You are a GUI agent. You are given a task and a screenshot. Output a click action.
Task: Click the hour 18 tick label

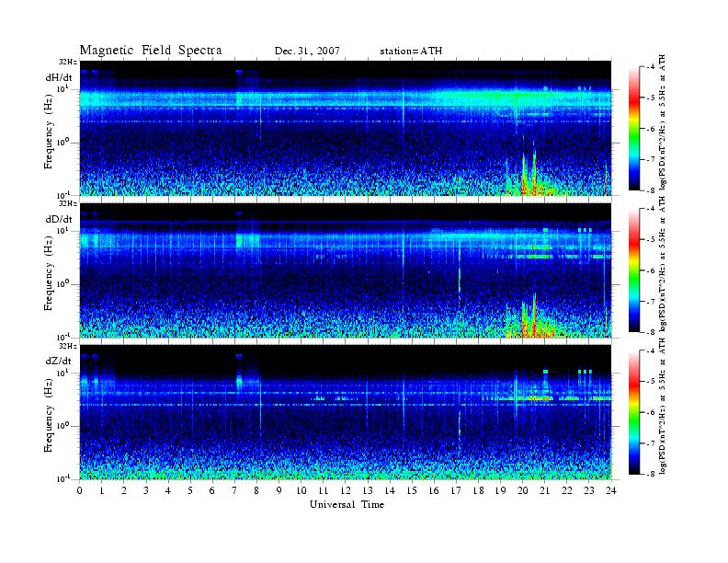478,490
